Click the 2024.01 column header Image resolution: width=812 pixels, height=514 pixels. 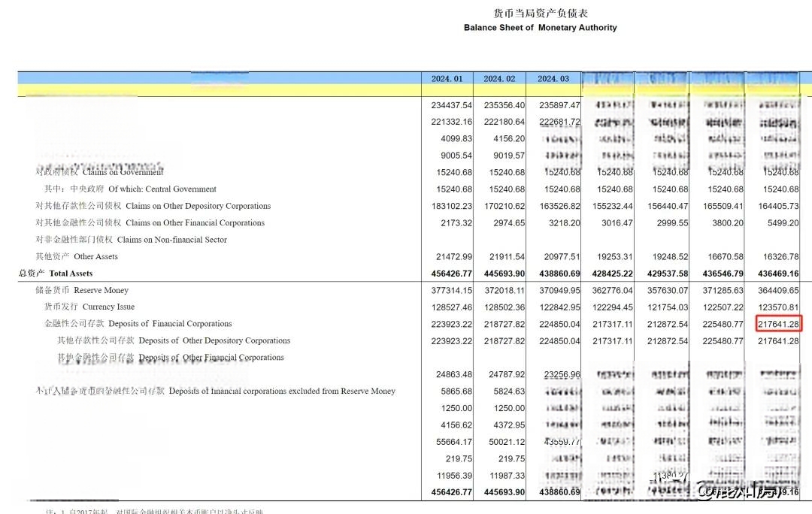(447, 79)
